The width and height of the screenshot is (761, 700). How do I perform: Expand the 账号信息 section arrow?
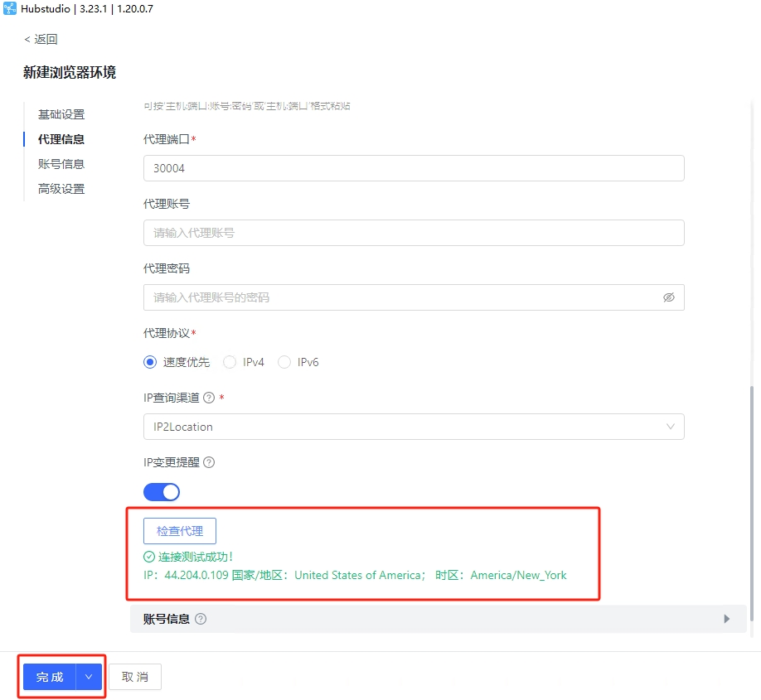click(727, 619)
